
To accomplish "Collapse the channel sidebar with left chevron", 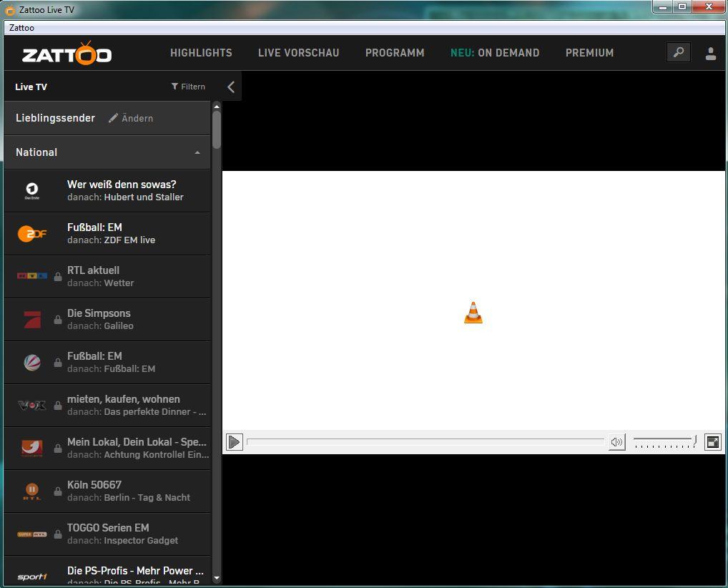I will click(x=231, y=87).
